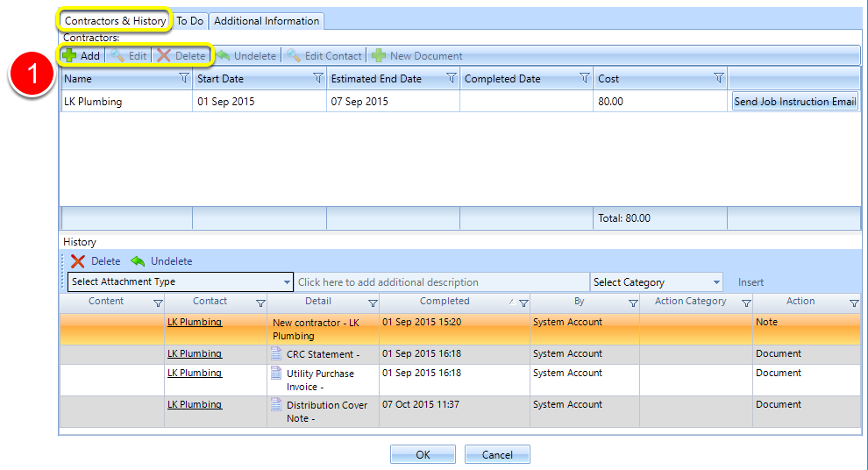Open LK Plumbing link in Distribution Cover Note row

click(195, 404)
